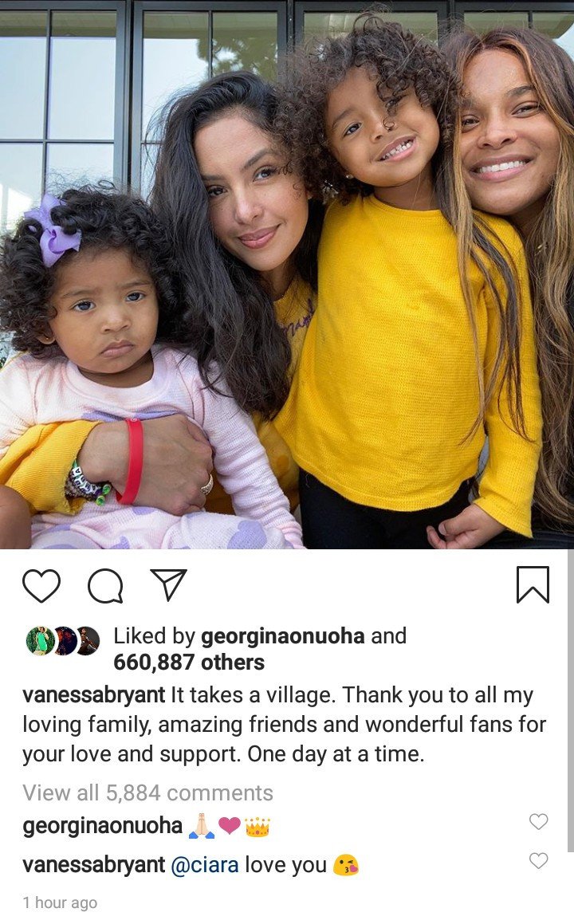Open comments via speech bubble icon
Screen dimensions: 574x924
coord(105,586)
